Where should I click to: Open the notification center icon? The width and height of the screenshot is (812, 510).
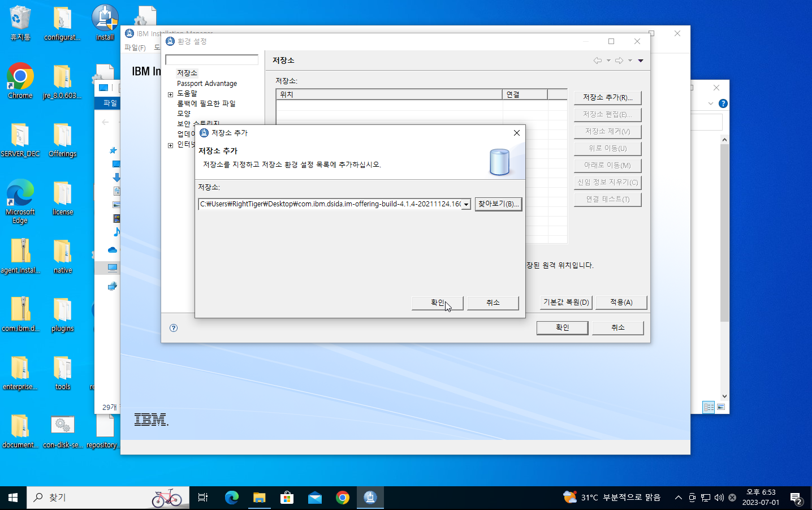(x=796, y=498)
